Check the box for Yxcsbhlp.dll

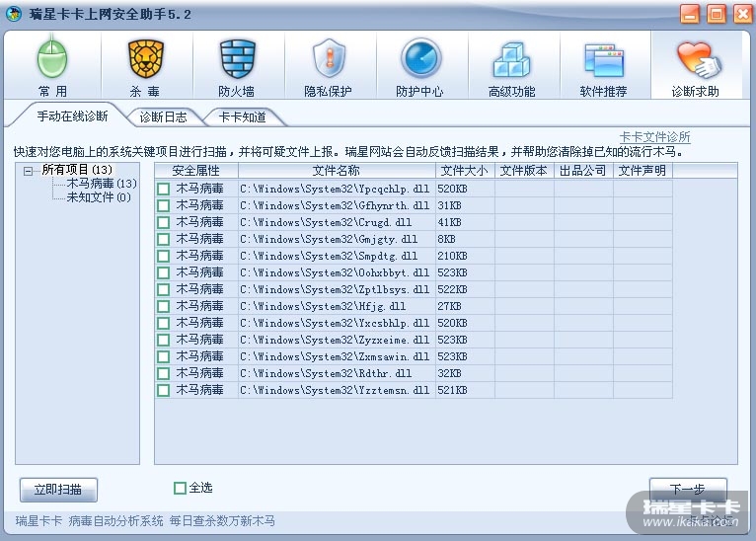164,323
